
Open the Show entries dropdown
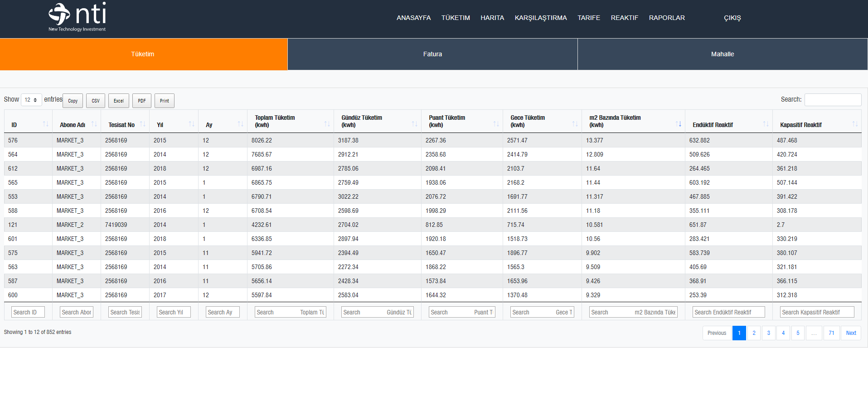pos(31,100)
